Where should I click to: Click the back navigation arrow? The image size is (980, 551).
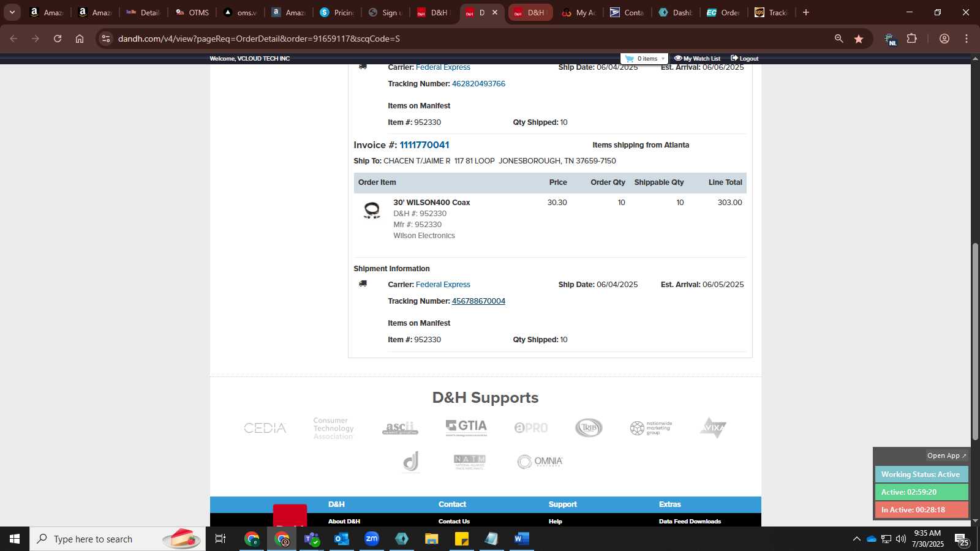13,39
